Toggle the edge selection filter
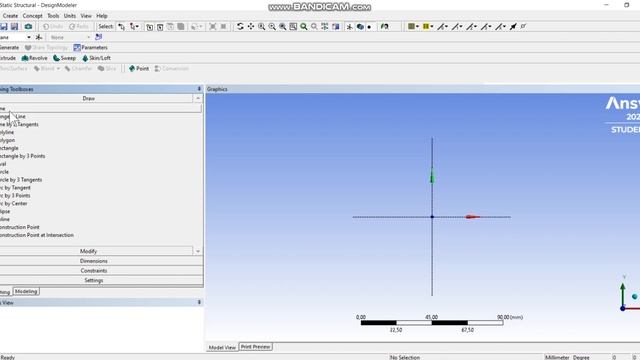Screen dimensions: 640x360 tap(160, 27)
